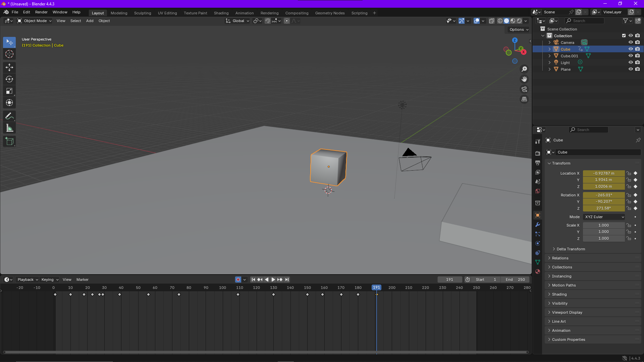This screenshot has width=644, height=362.
Task: Select the Measure tool
Action: [x=9, y=128]
